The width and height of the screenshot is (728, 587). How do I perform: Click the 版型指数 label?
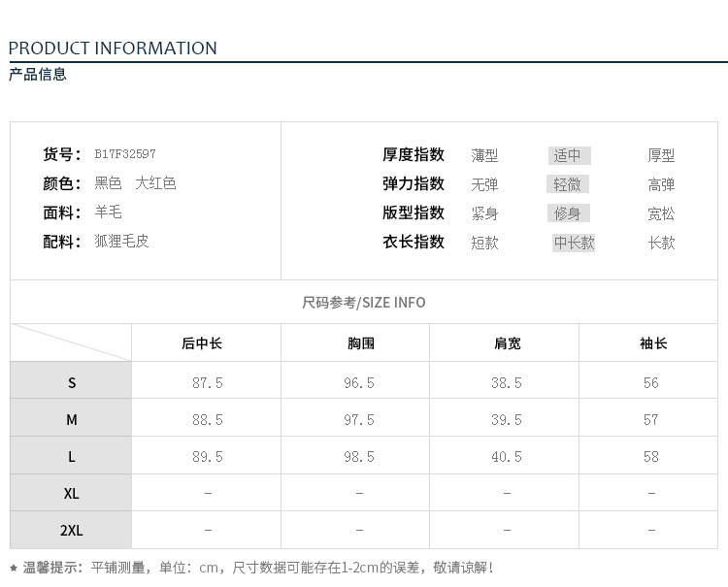click(x=414, y=213)
